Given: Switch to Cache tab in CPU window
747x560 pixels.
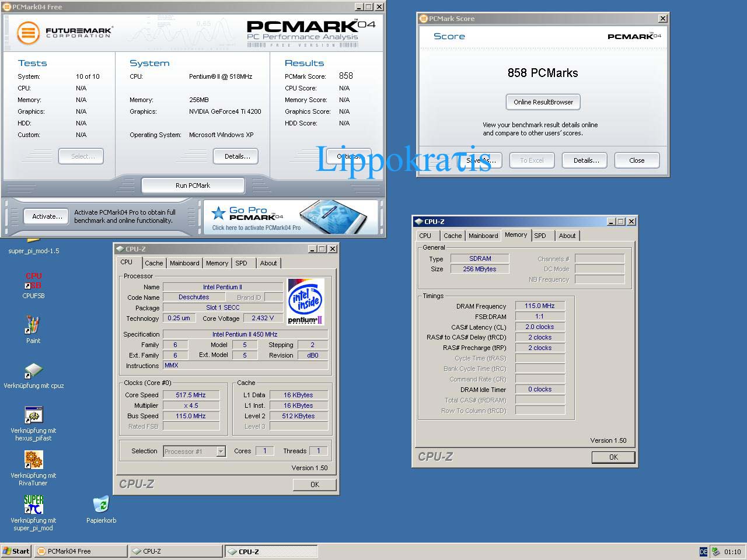Looking at the screenshot, I should (x=154, y=263).
